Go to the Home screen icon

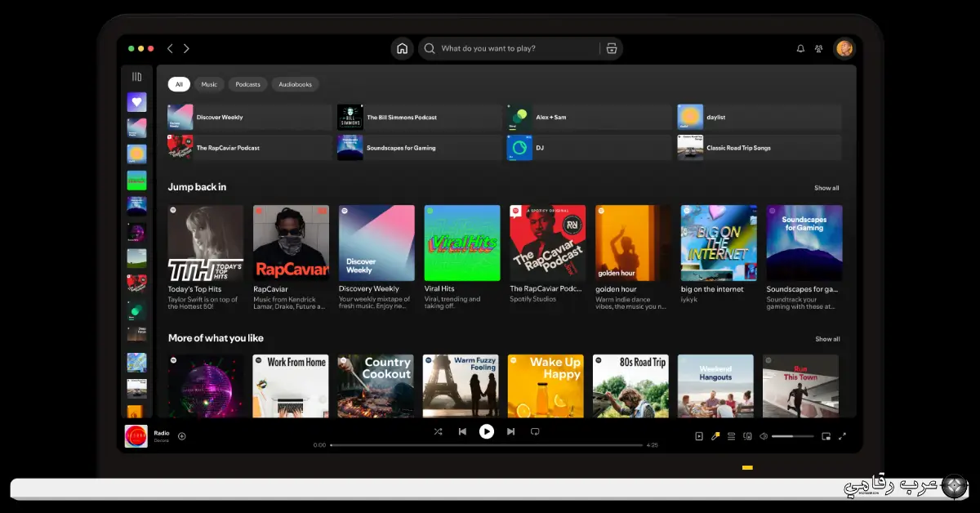point(402,48)
